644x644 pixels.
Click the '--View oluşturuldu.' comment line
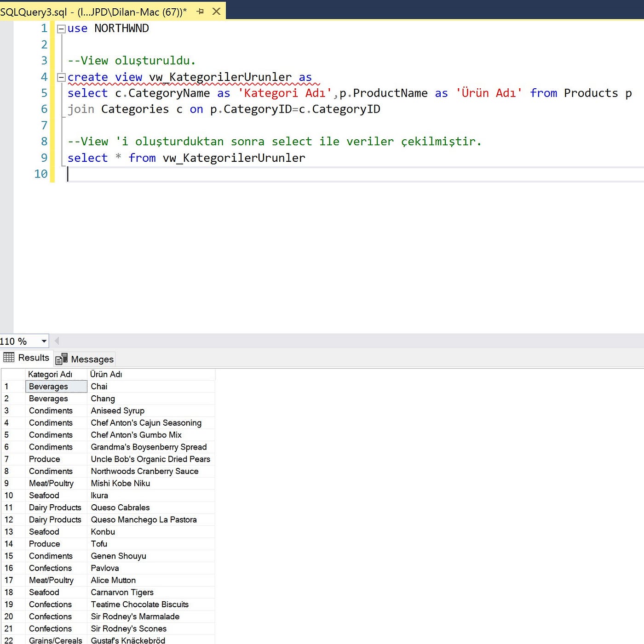(132, 61)
